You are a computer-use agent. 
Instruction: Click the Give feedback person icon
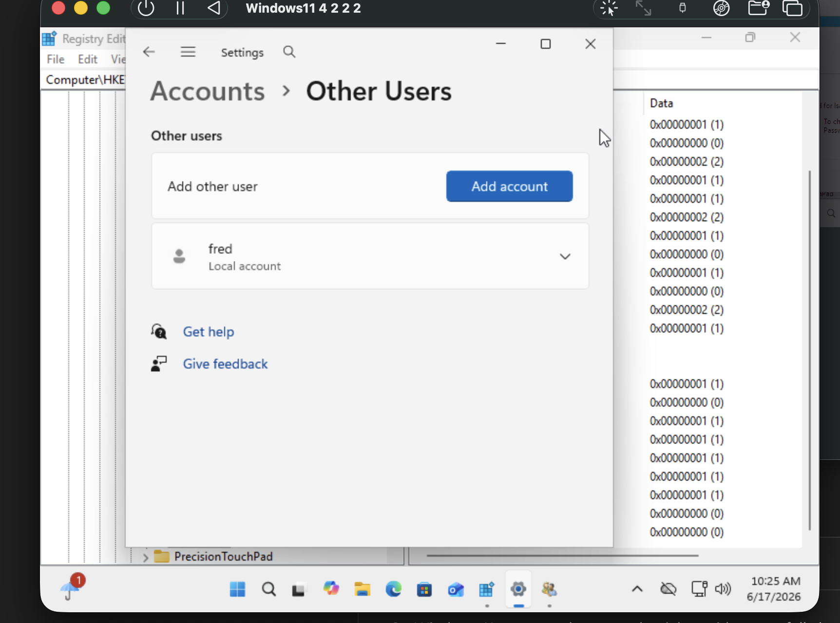coord(158,364)
